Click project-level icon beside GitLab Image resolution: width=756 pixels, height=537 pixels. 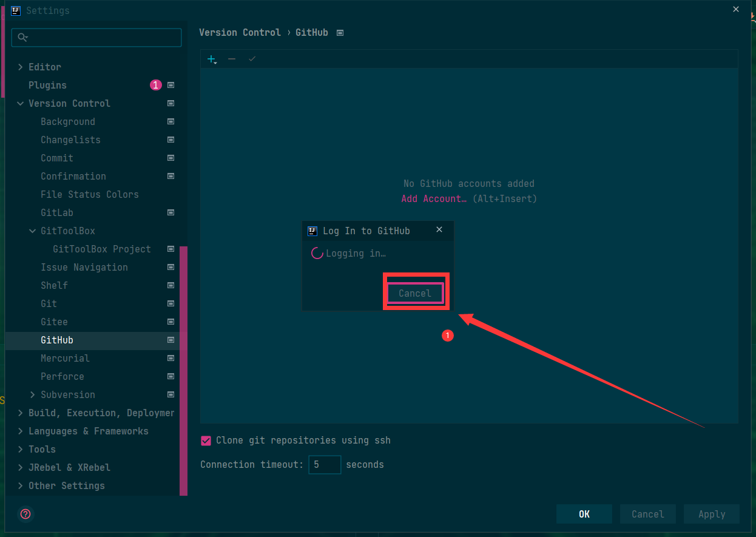171,213
